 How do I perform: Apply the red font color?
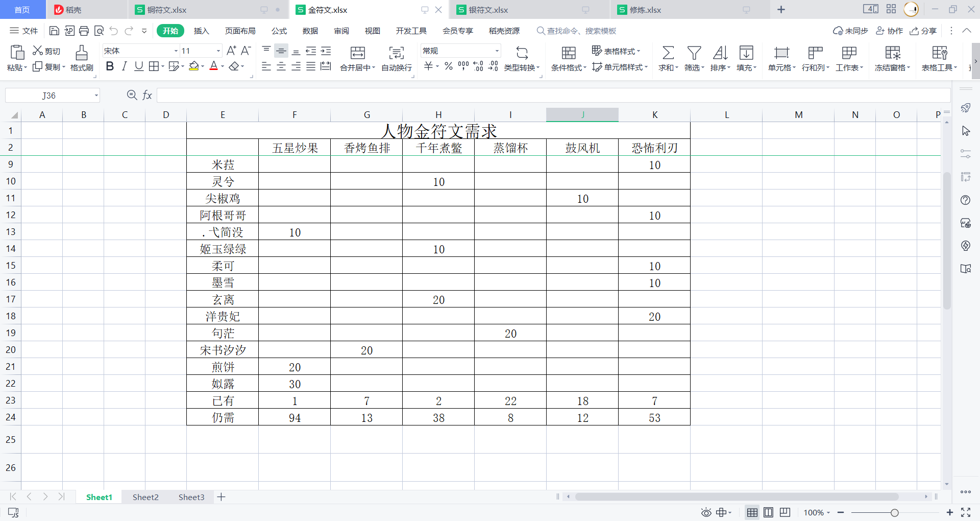coord(214,66)
